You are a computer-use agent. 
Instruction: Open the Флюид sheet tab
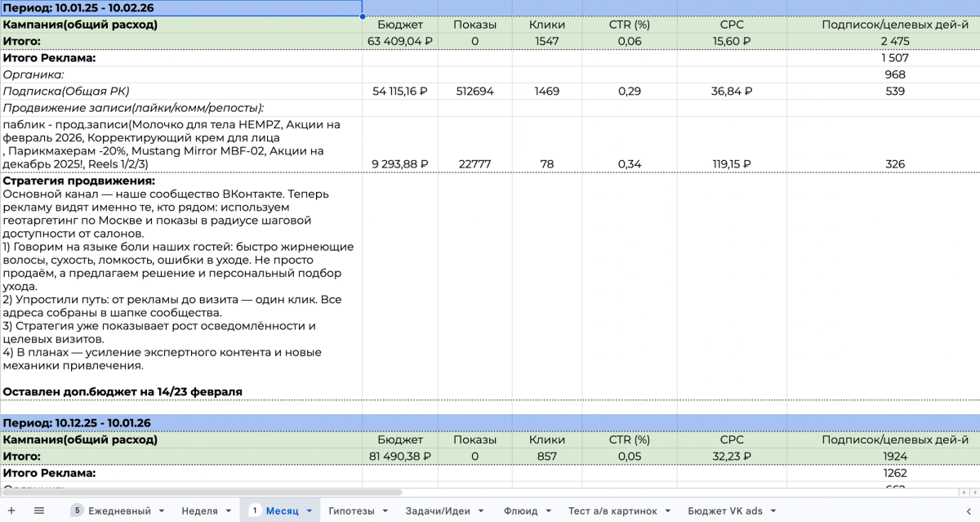point(521,511)
